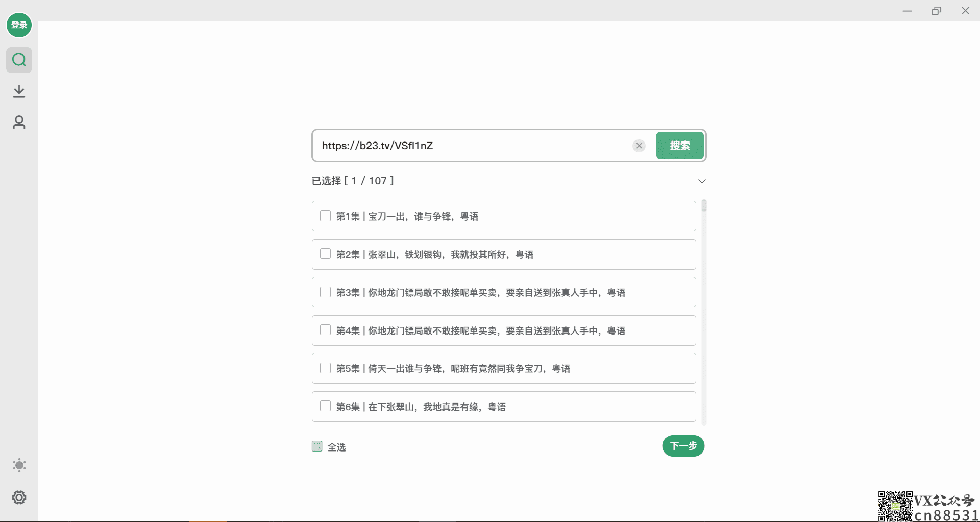This screenshot has height=522, width=980.
Task: Focus the URL input field with b23.tv link
Action: tap(472, 146)
